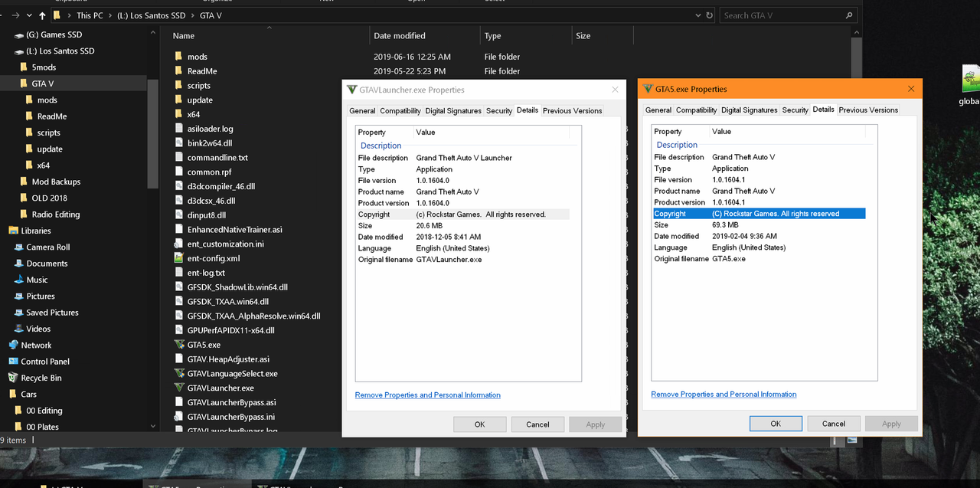Open General tab in GTA5.exe Properties

[658, 110]
